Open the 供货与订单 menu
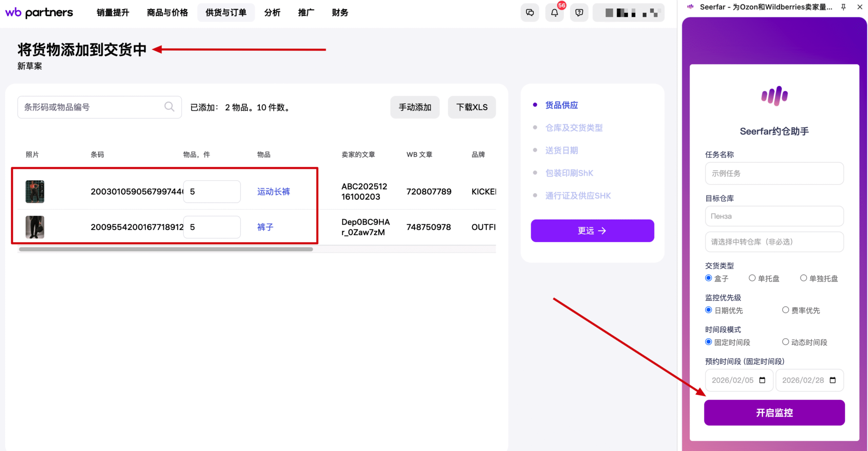The height and width of the screenshot is (451, 868). tap(226, 13)
